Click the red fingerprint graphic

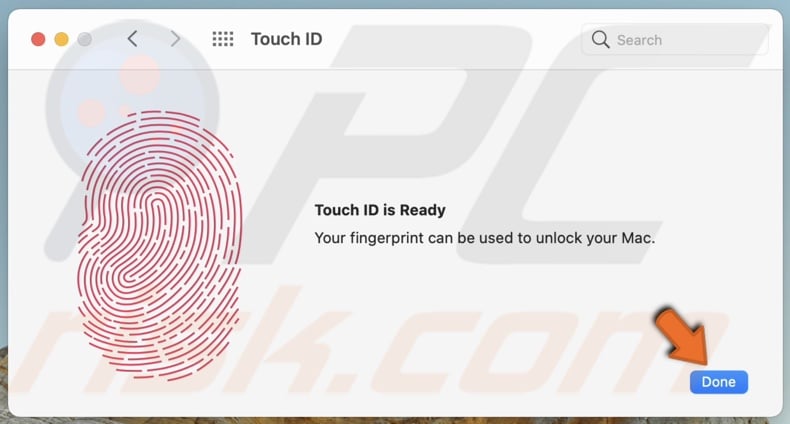(x=159, y=245)
